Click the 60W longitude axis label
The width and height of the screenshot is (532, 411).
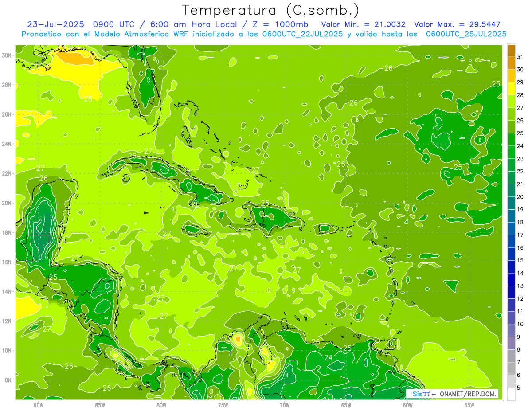(408, 406)
